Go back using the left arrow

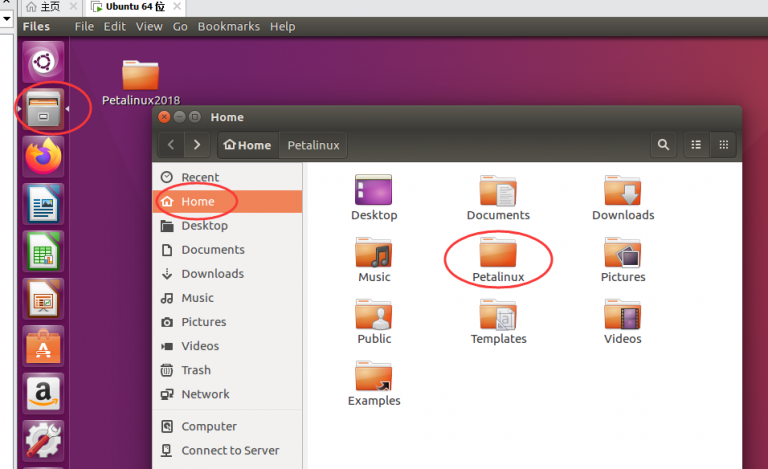171,145
